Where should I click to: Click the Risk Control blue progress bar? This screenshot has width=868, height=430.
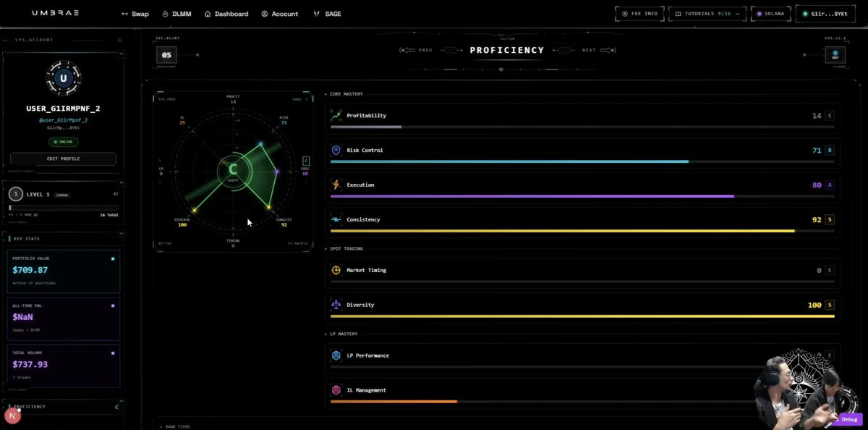582,161
